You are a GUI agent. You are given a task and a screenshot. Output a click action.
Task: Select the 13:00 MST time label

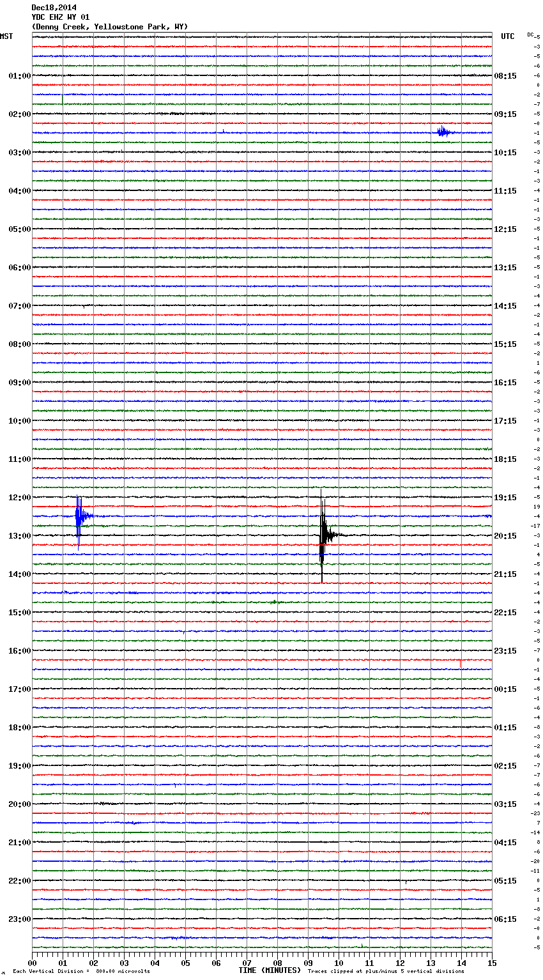(19, 535)
